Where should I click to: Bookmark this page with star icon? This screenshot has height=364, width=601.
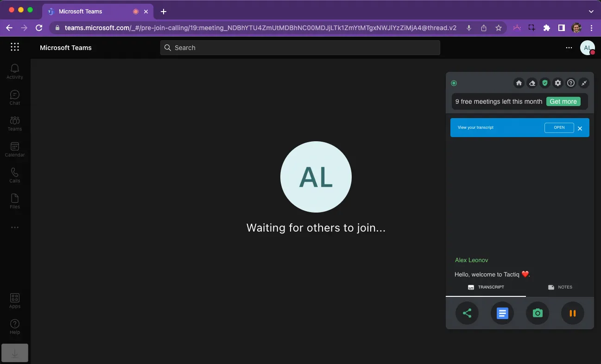coord(499,28)
